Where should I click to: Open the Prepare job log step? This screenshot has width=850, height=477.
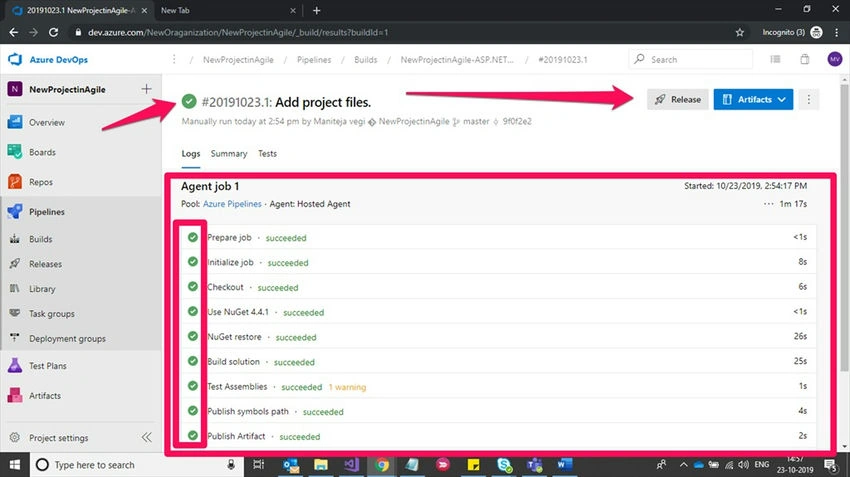tap(498, 237)
